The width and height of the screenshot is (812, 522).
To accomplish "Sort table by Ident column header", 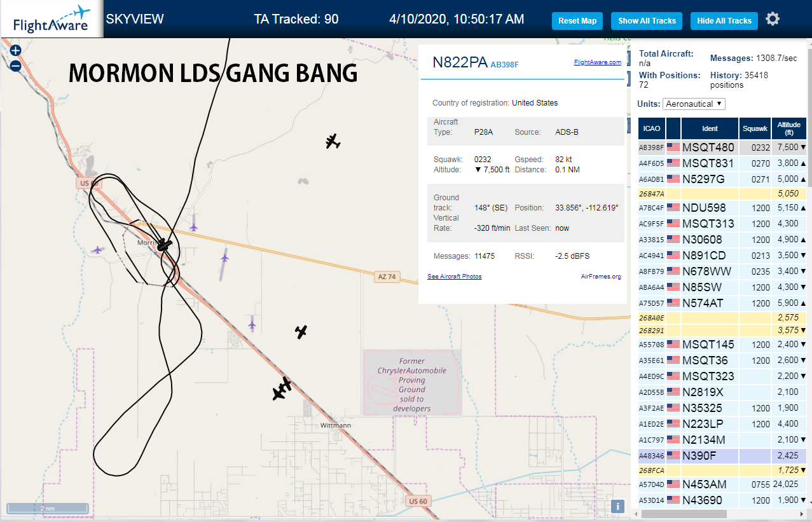I will 710,128.
